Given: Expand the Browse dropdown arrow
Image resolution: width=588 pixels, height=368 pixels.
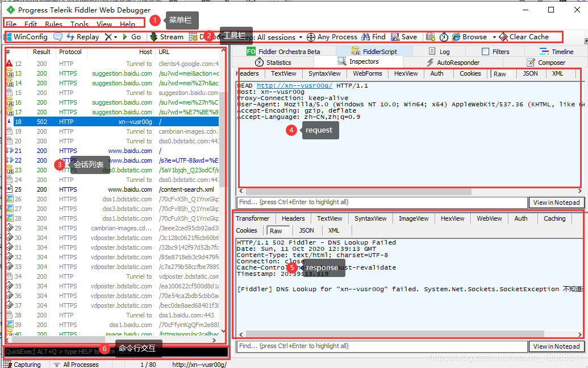Looking at the screenshot, I should pyautogui.click(x=494, y=37).
